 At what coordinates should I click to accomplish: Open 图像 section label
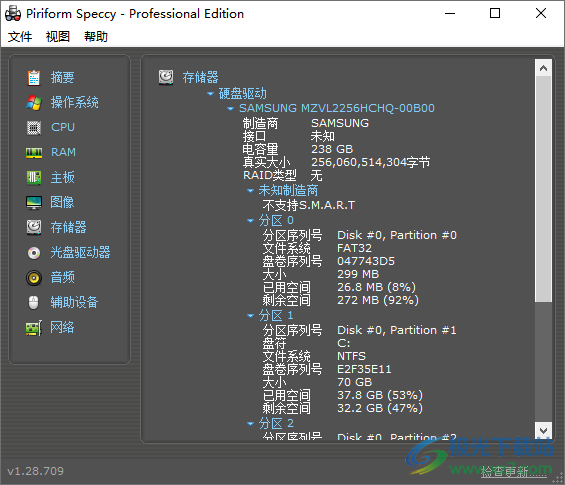click(x=62, y=202)
